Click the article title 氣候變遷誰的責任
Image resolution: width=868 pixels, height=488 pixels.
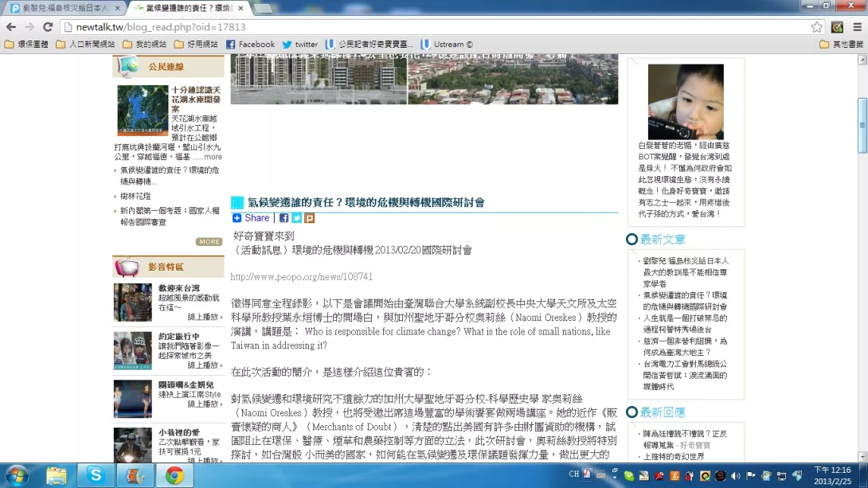coord(366,202)
